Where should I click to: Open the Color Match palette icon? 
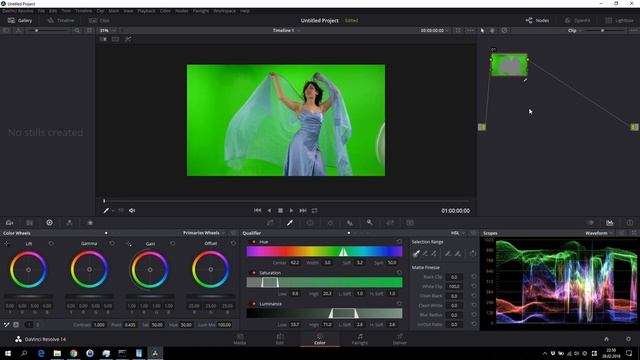pyautogui.click(x=30, y=223)
